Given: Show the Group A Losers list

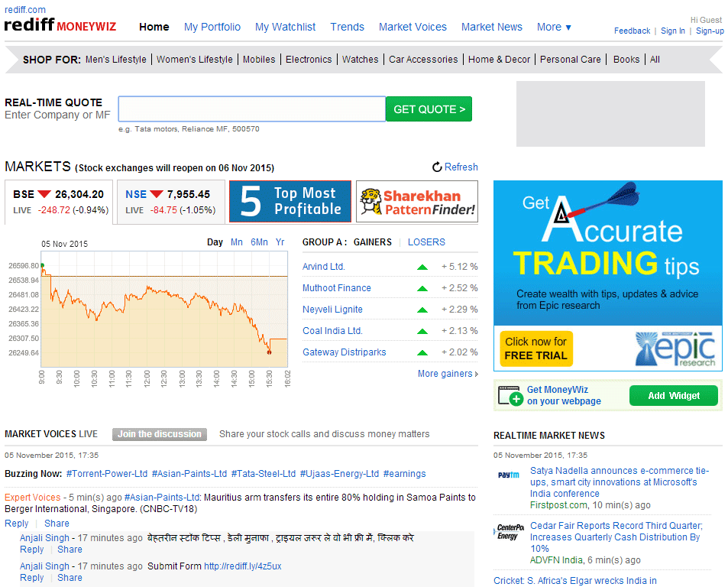Looking at the screenshot, I should (426, 242).
